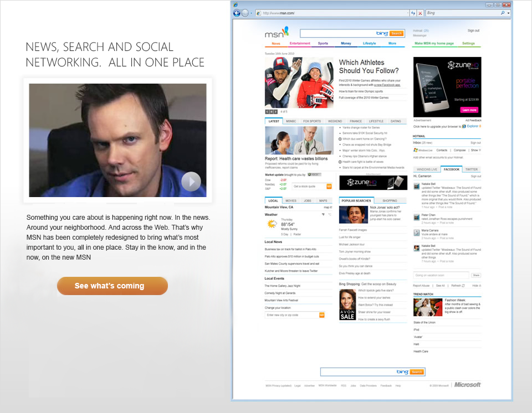Click the Sign out link at page top
Image resolution: width=532 pixels, height=413 pixels.
click(473, 30)
